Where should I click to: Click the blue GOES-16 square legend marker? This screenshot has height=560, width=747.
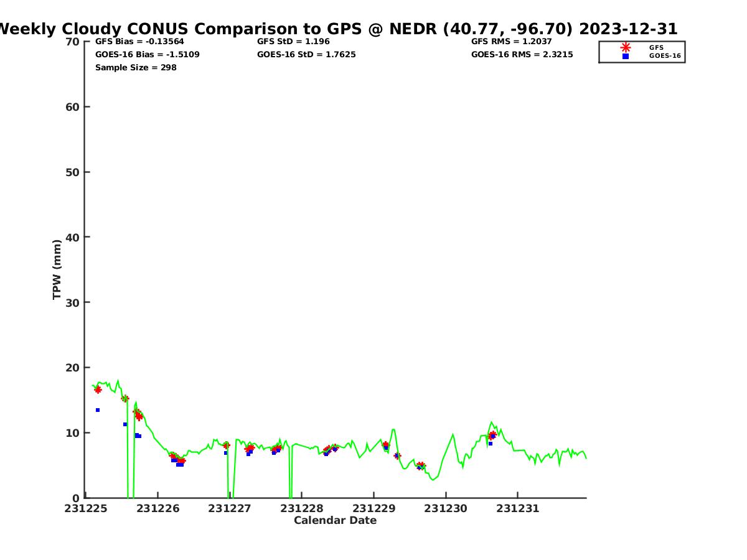coord(626,56)
